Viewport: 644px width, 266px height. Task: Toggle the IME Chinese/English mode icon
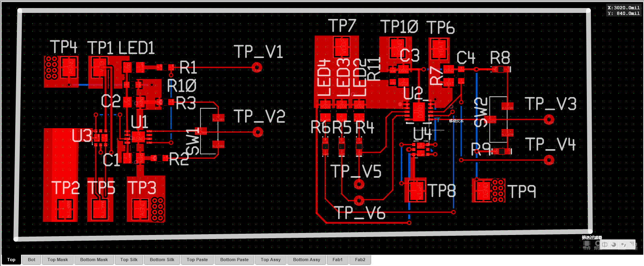[x=605, y=245]
